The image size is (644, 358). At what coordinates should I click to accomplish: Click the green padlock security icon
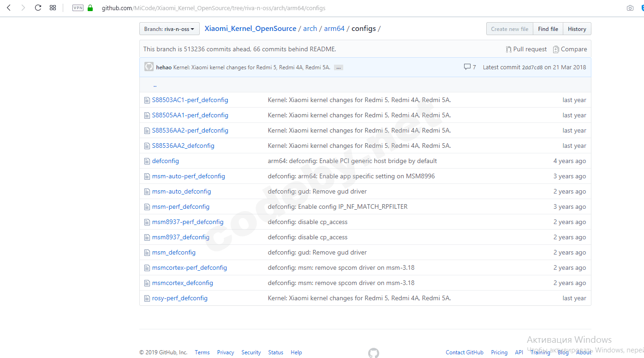90,8
